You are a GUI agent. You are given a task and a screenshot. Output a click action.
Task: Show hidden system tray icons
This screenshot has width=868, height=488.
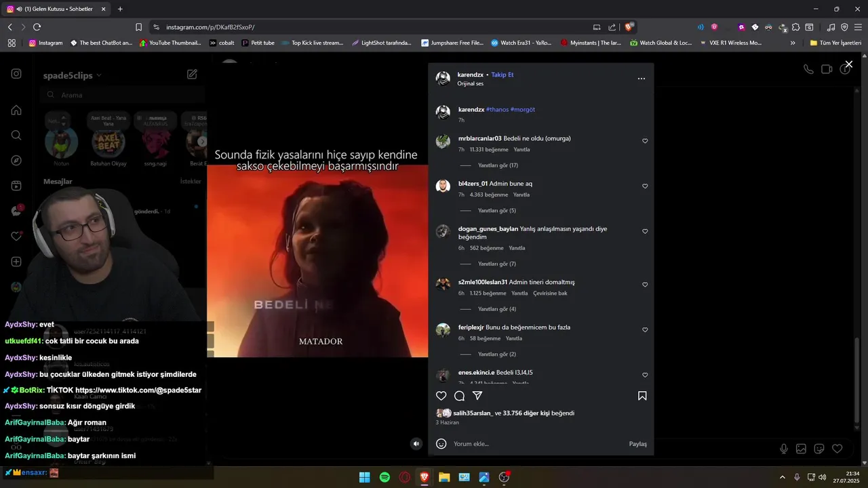(x=782, y=477)
